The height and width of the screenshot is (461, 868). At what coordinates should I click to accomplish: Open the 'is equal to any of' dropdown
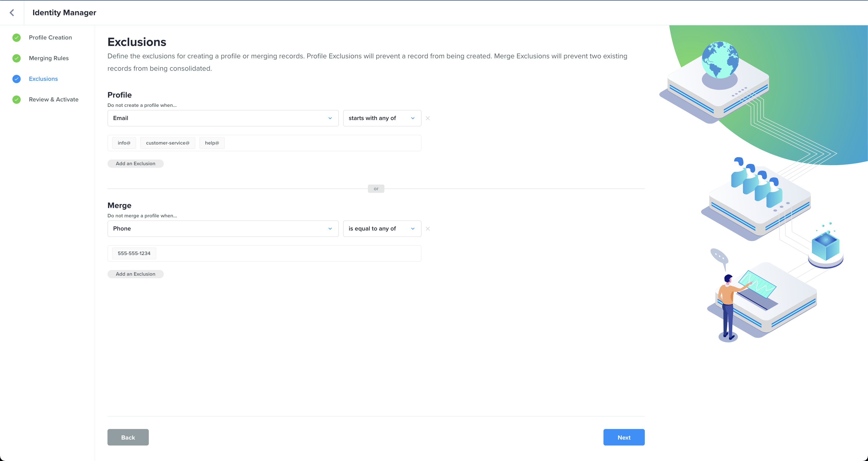(x=382, y=229)
